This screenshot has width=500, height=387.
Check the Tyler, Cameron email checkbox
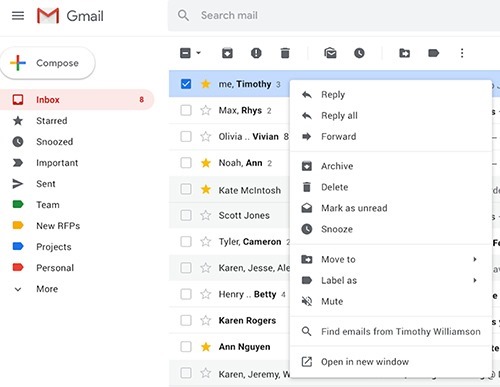[186, 241]
